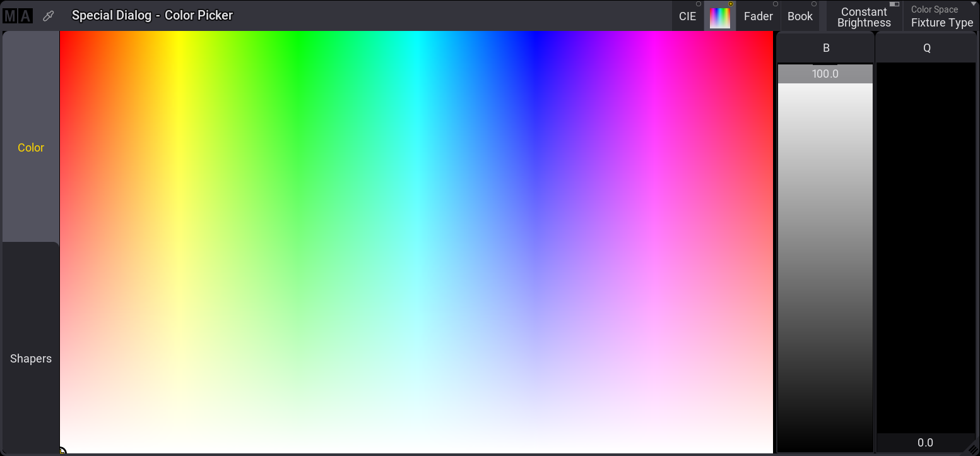980x456 pixels.
Task: Switch to Fader color mode
Action: (759, 16)
